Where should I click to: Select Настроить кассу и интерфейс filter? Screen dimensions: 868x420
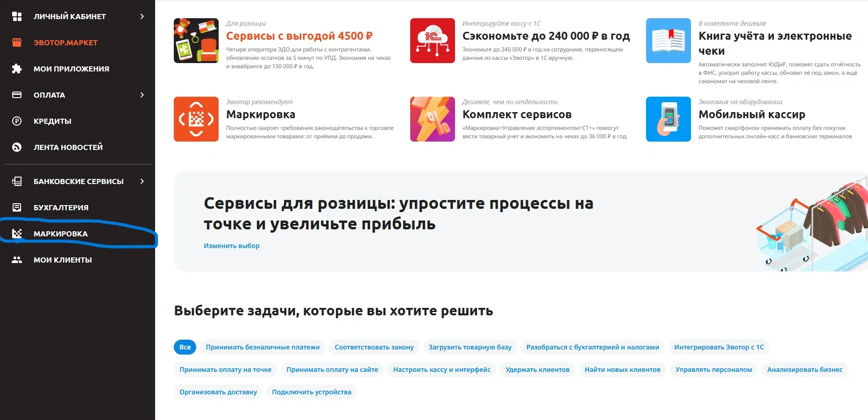pyautogui.click(x=442, y=370)
